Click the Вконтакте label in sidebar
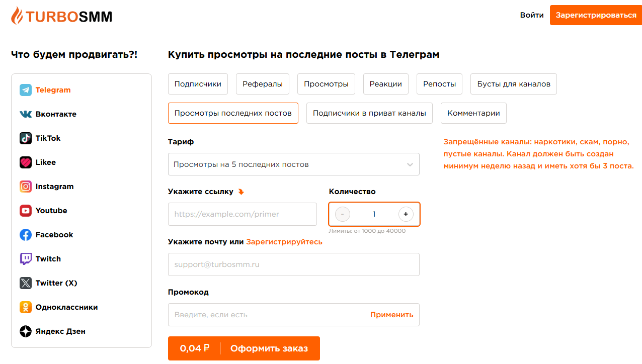This screenshot has width=642, height=364. [x=56, y=114]
